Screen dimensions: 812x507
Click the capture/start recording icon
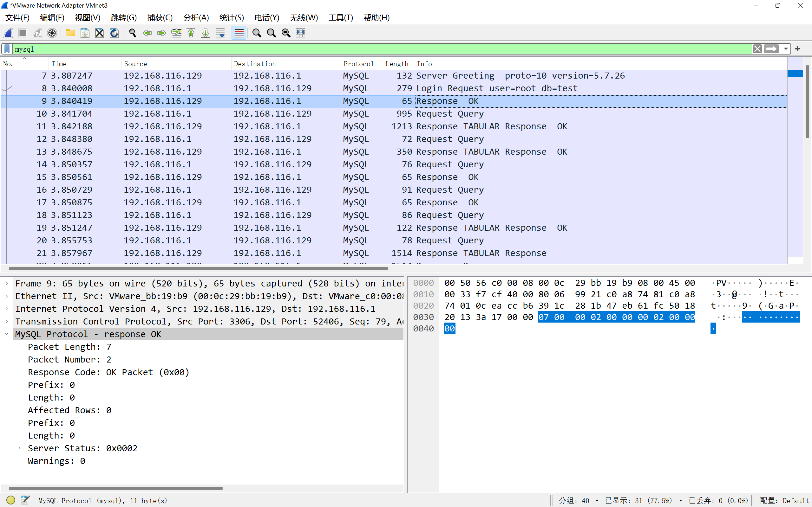9,33
